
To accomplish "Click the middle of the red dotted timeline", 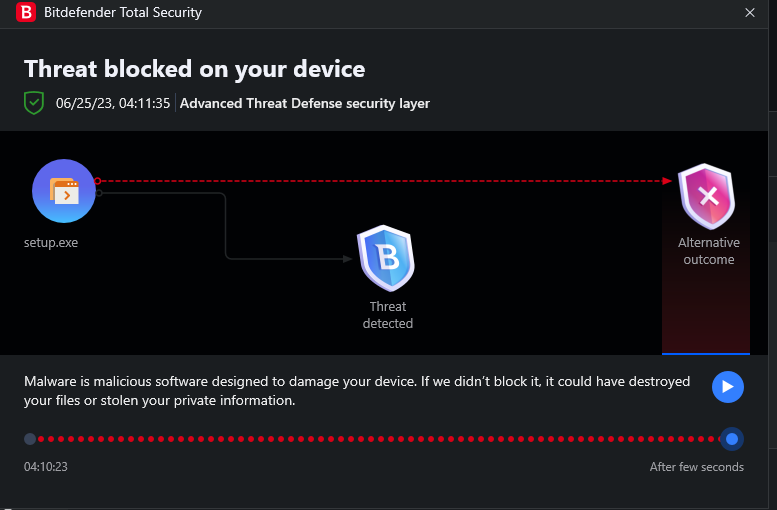I will point(380,439).
